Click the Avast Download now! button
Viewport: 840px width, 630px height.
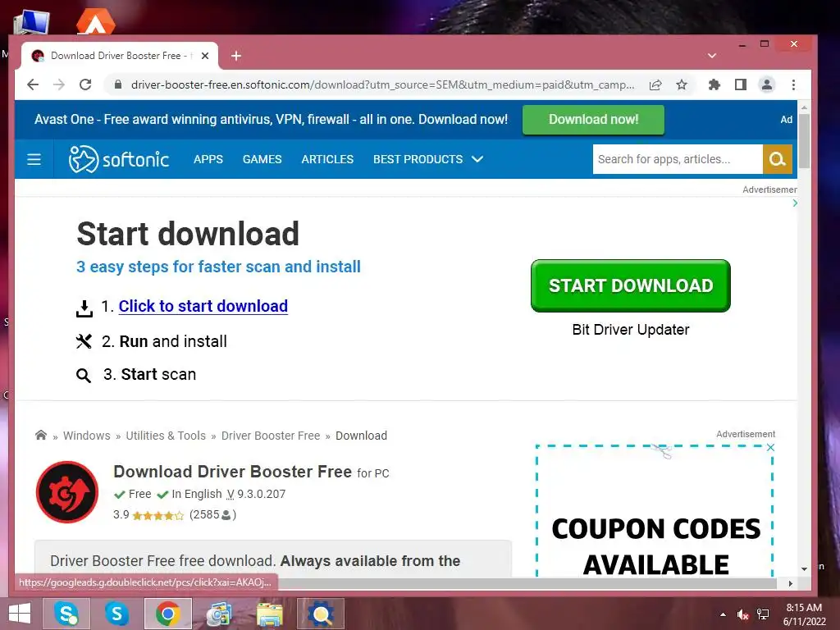(593, 119)
